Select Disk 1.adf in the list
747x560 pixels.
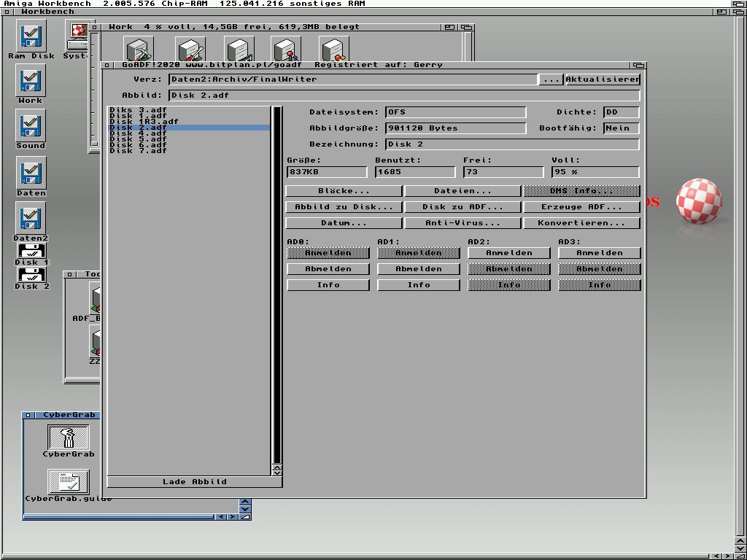click(x=189, y=116)
